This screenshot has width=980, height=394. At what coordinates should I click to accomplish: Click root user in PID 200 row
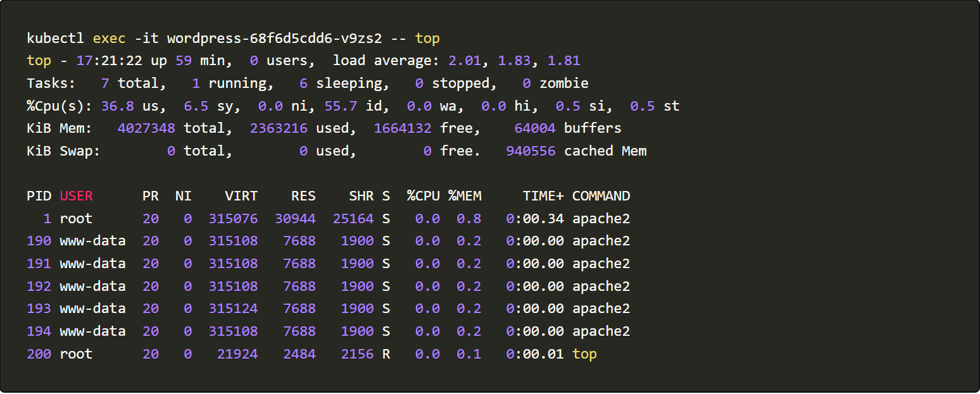coord(76,354)
